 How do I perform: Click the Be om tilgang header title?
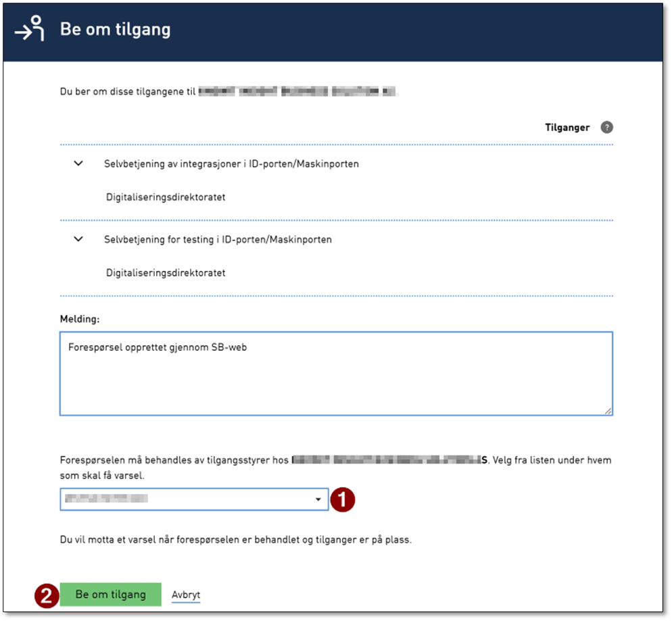pos(115,30)
